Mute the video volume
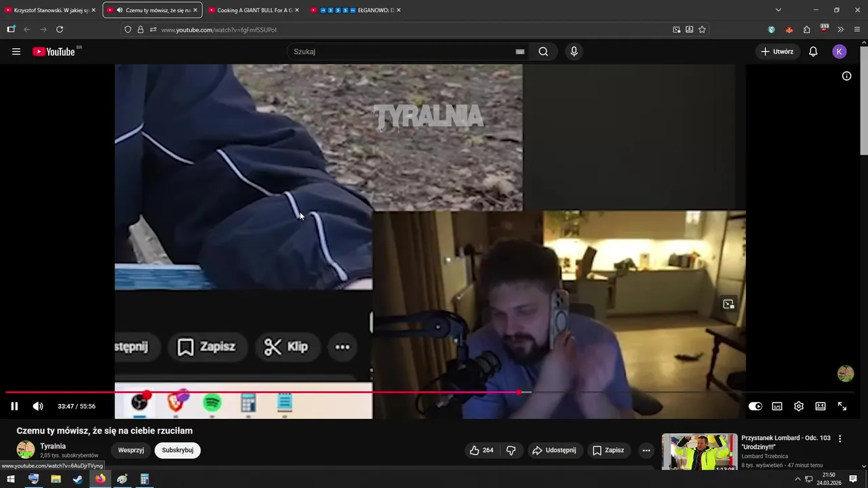The height and width of the screenshot is (488, 868). pyautogui.click(x=38, y=406)
